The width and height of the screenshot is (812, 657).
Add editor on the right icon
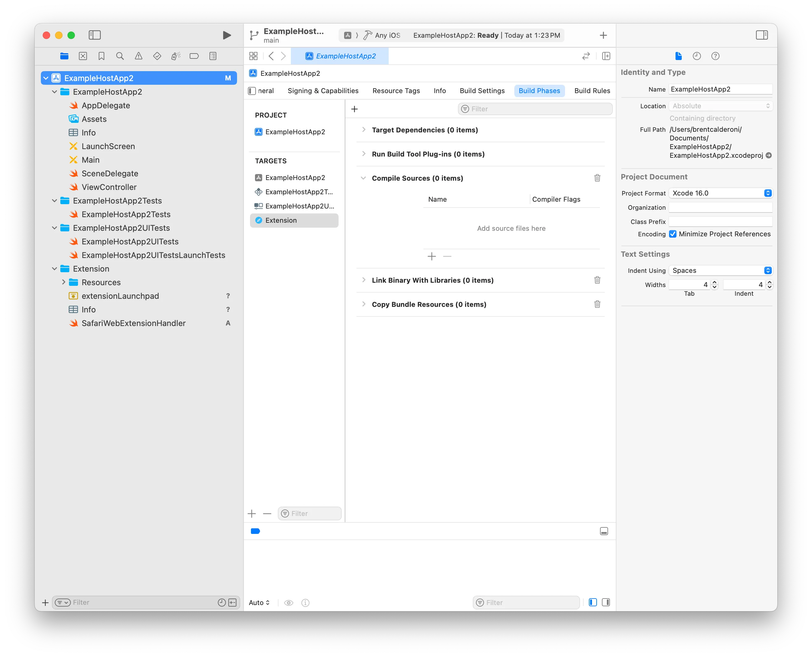pyautogui.click(x=606, y=56)
